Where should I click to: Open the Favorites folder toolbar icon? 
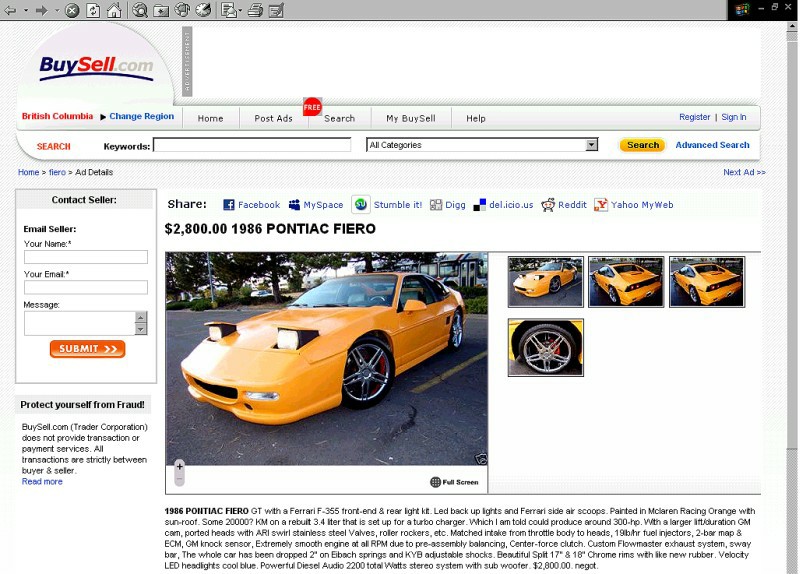161,10
